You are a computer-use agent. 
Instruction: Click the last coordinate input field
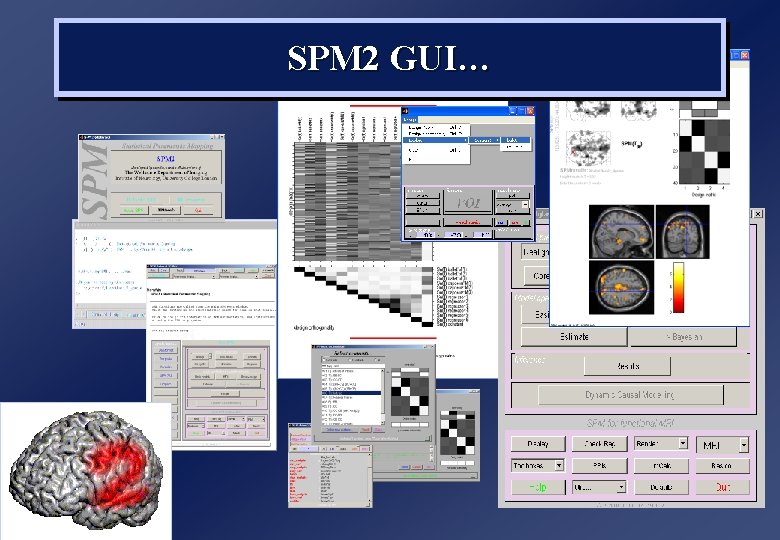tap(482, 235)
